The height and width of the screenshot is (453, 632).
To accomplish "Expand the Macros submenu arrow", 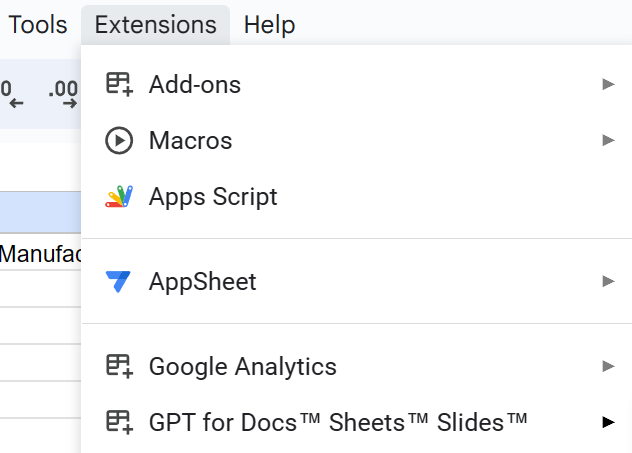I will pos(608,141).
